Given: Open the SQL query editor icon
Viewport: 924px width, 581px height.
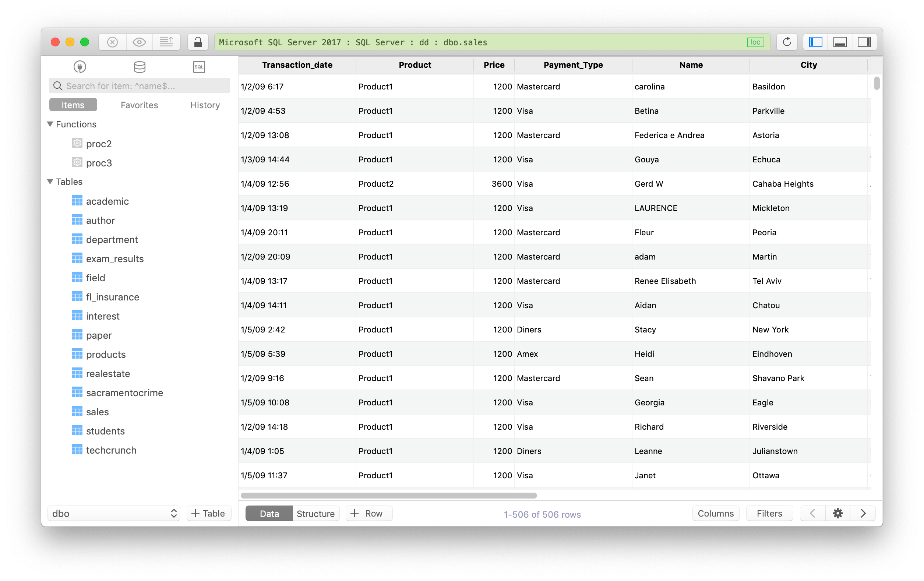Looking at the screenshot, I should pyautogui.click(x=199, y=67).
